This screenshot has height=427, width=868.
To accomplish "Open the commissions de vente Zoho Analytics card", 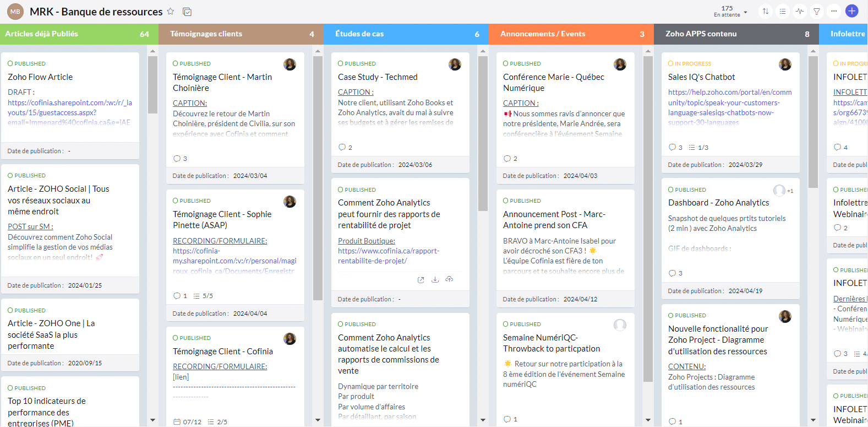I will (x=389, y=354).
